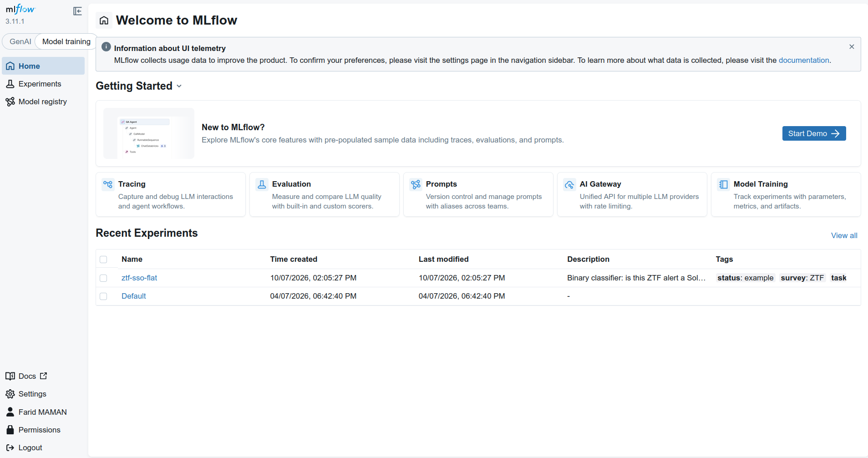Click the Farid MAMAN user icon
Image resolution: width=868 pixels, height=458 pixels.
[x=10, y=412]
